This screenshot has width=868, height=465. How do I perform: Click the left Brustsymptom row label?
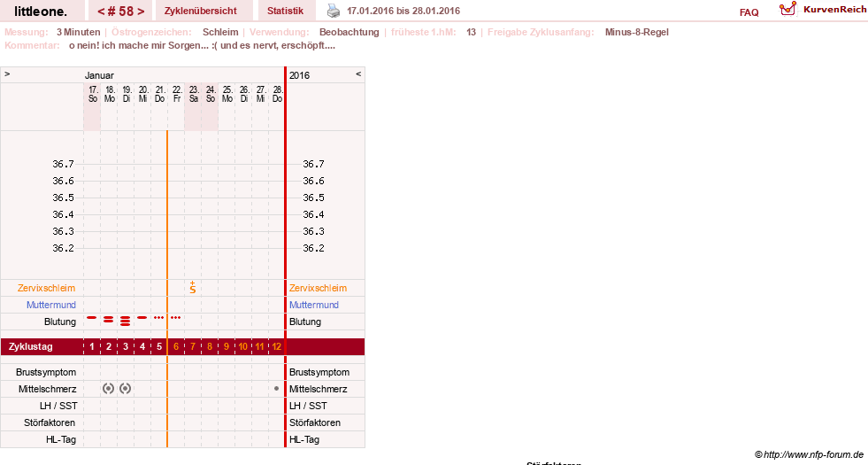[x=46, y=372]
